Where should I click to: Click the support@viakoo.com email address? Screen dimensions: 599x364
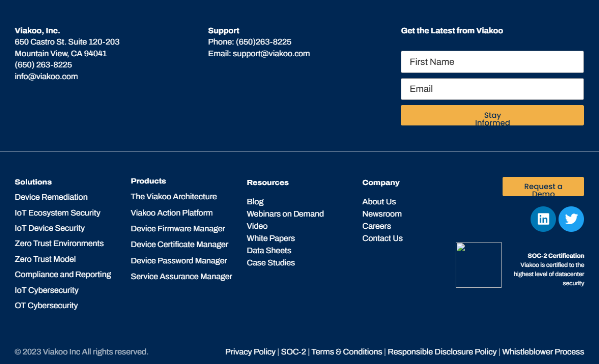pyautogui.click(x=271, y=54)
